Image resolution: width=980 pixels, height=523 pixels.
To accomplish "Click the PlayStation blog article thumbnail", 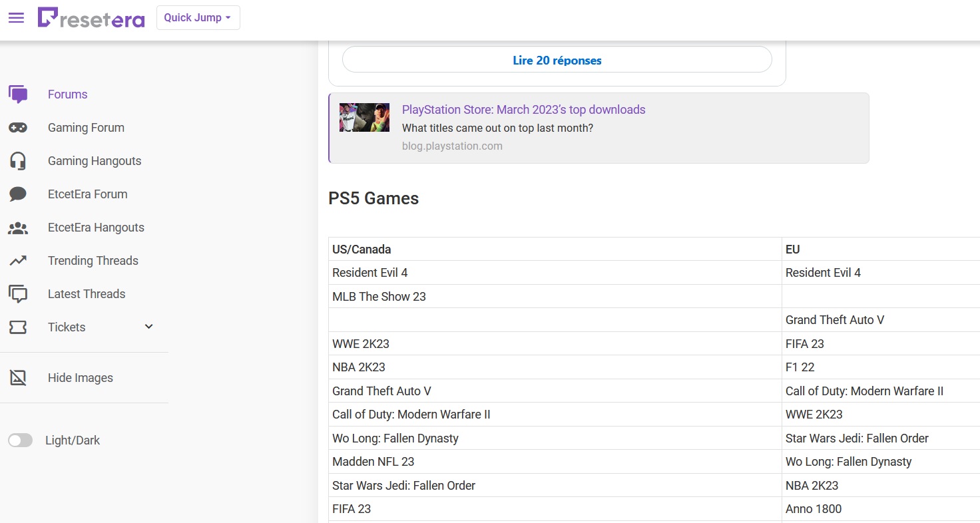I will pyautogui.click(x=364, y=117).
